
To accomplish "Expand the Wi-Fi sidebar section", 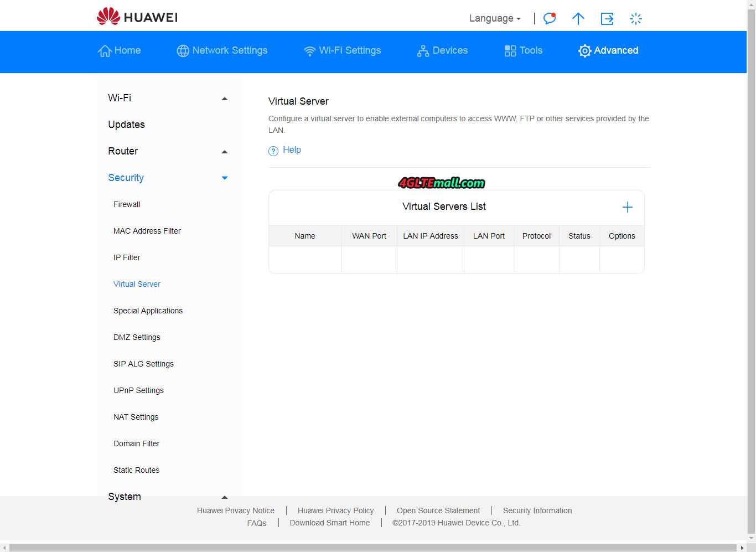I will click(x=224, y=99).
